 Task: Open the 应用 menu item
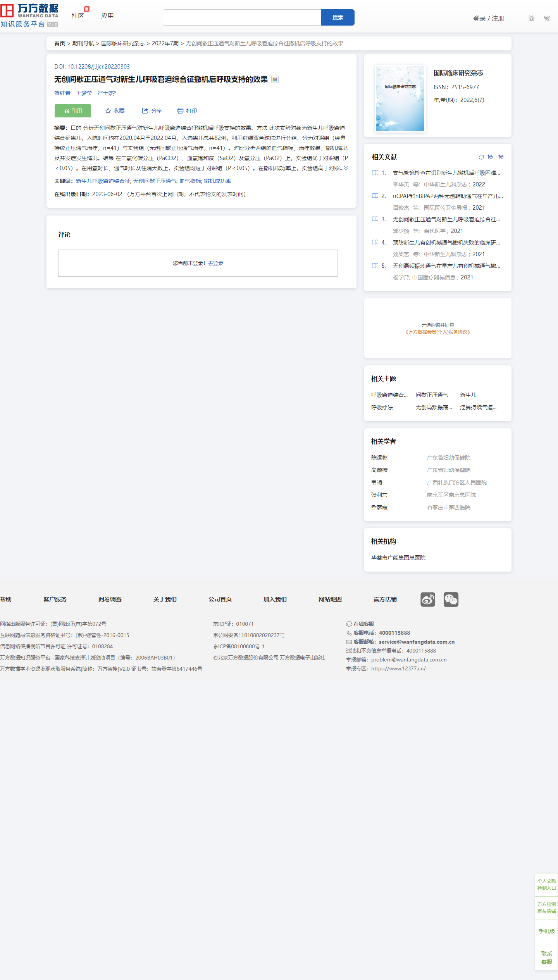click(x=107, y=16)
